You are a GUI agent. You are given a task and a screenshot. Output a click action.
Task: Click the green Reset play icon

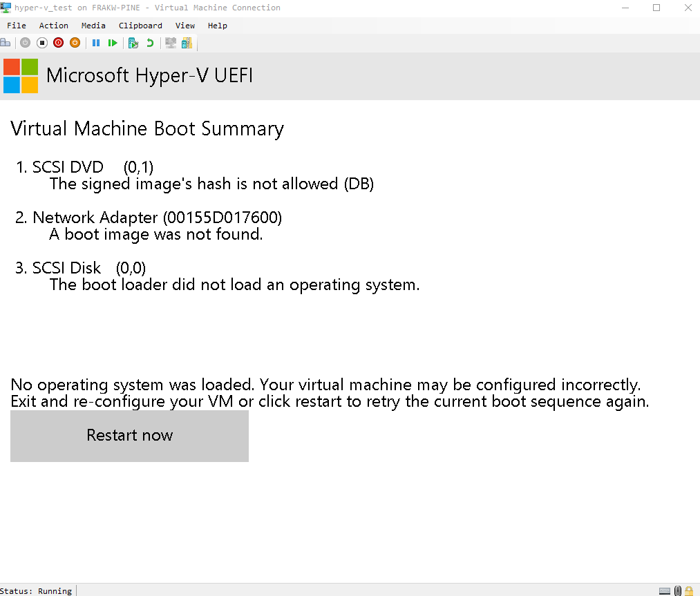(x=113, y=43)
